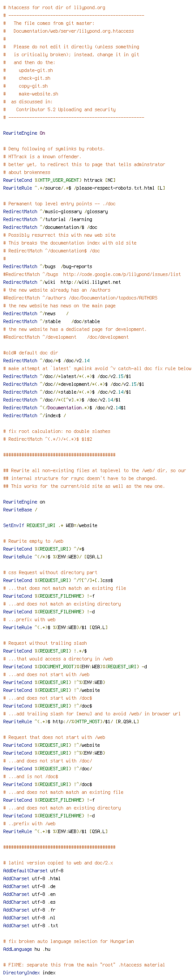Click the RedirectMatch ^/stable /doc/stable line
The image size is (195, 980).
click(x=52, y=321)
